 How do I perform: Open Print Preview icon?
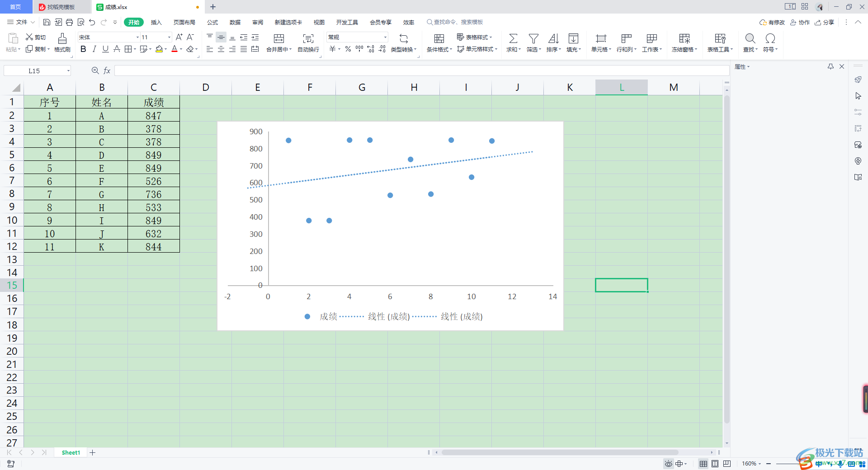coord(81,22)
